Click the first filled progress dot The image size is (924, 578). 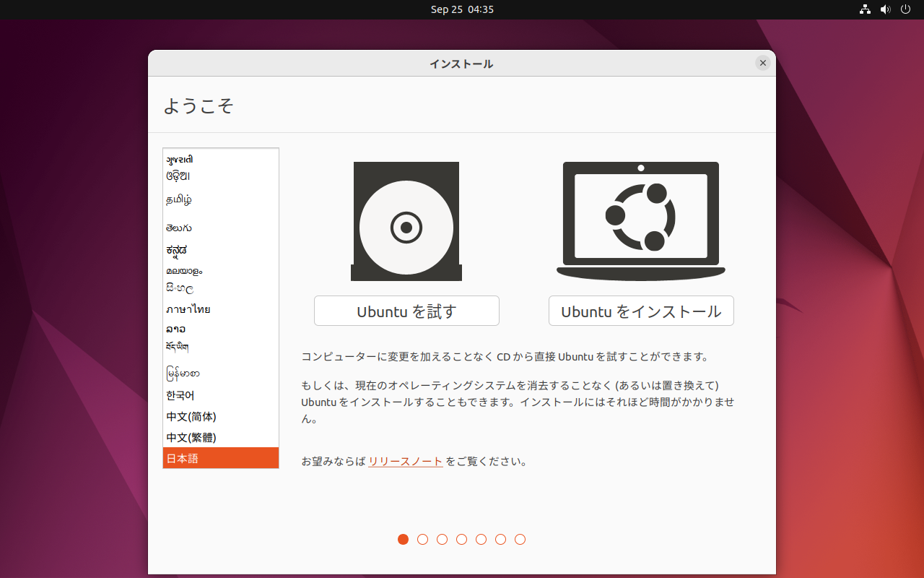click(x=404, y=539)
